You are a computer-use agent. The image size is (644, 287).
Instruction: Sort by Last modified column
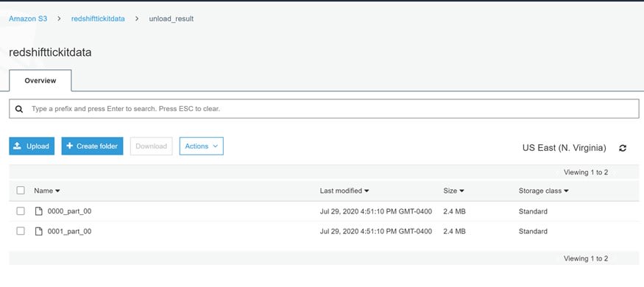(344, 191)
